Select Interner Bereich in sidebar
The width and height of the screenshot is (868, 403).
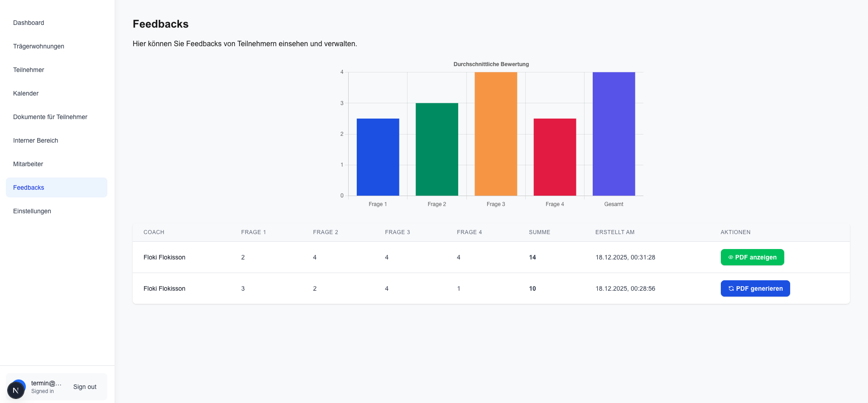click(36, 140)
